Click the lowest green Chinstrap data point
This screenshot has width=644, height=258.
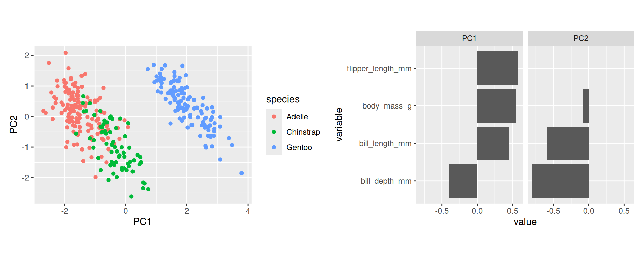[x=131, y=196]
